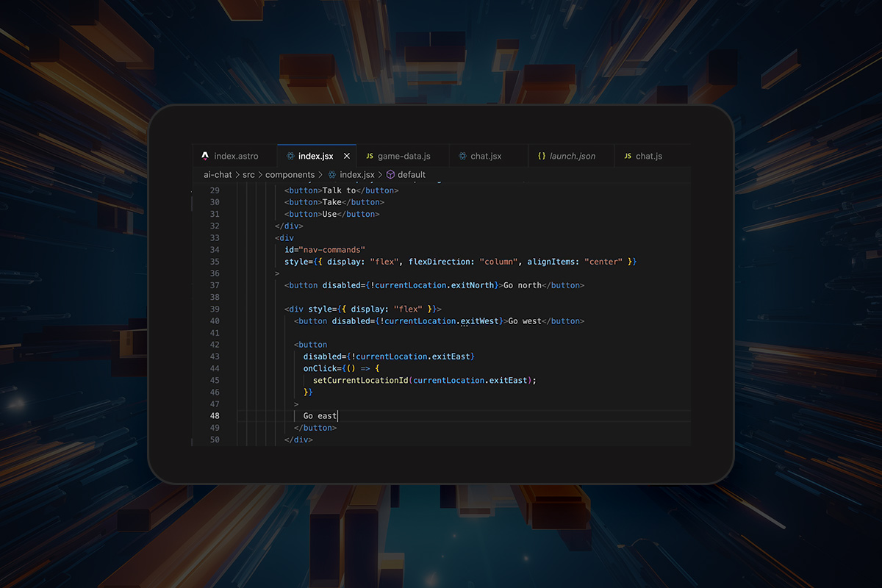Switch to the index.astro tab
This screenshot has height=588, width=882.
point(234,156)
